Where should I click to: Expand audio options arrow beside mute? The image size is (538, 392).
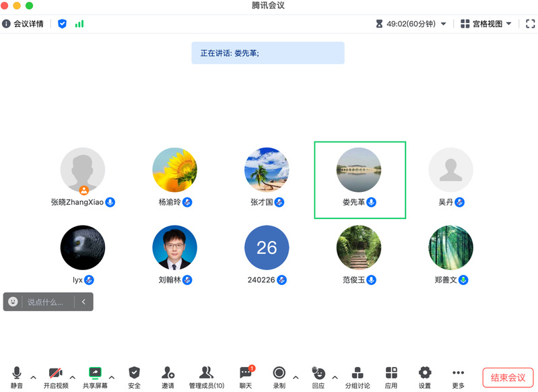point(33,377)
